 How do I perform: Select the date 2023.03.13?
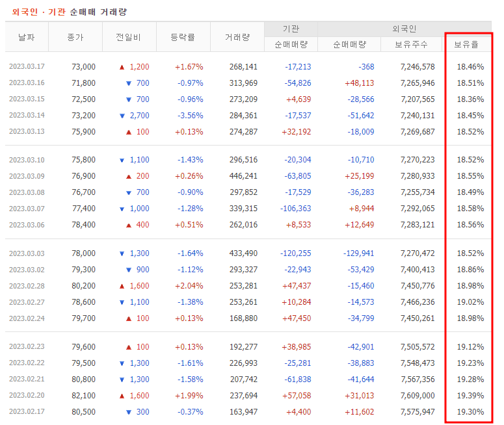[27, 131]
